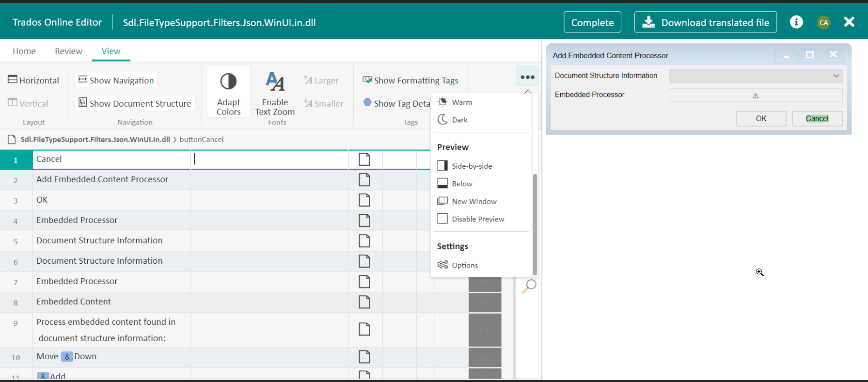
Task: Set preview to Below
Action: (455, 184)
